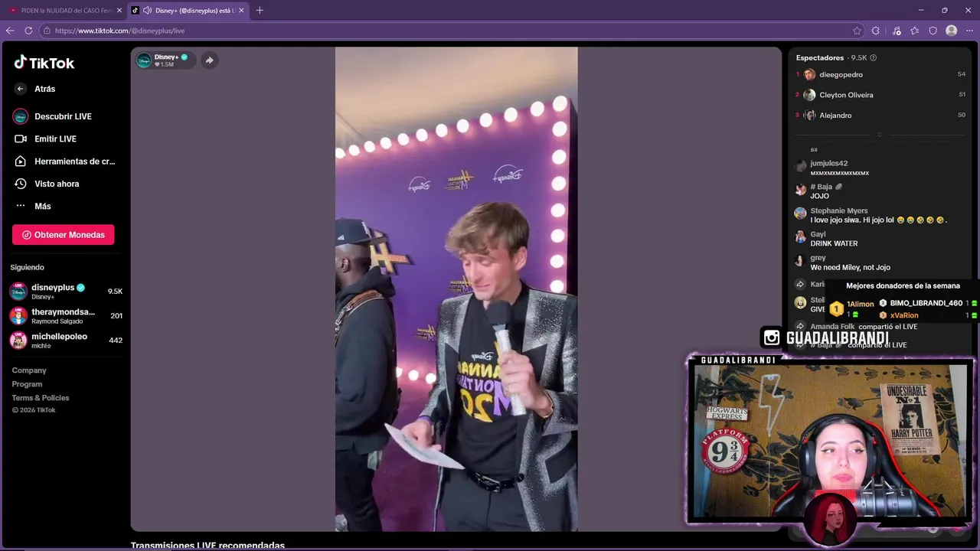The width and height of the screenshot is (980, 551).
Task: Open the browser extensions puzzle icon
Action: [x=876, y=31]
